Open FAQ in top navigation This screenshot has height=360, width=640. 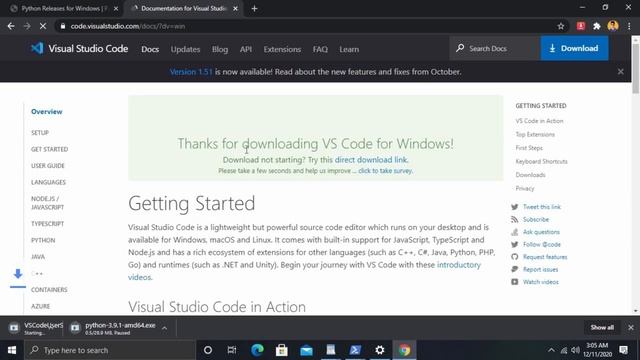click(x=320, y=49)
